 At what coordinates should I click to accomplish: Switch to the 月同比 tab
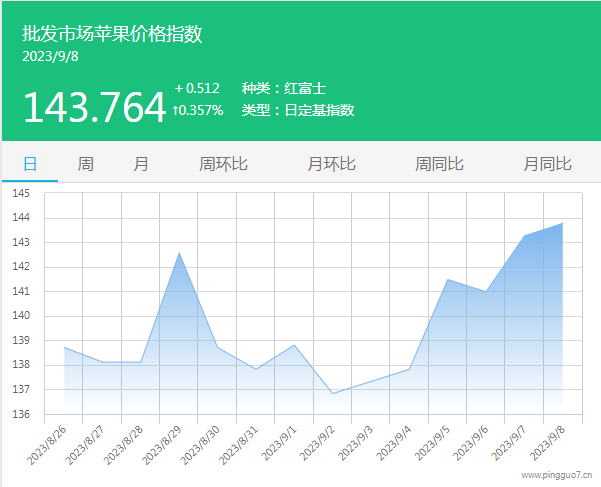pyautogui.click(x=547, y=164)
